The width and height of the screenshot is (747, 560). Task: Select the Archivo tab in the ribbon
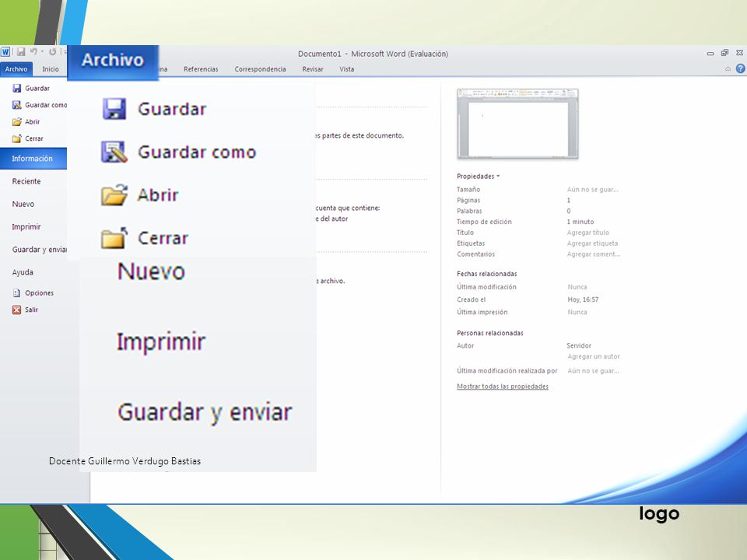tap(16, 69)
